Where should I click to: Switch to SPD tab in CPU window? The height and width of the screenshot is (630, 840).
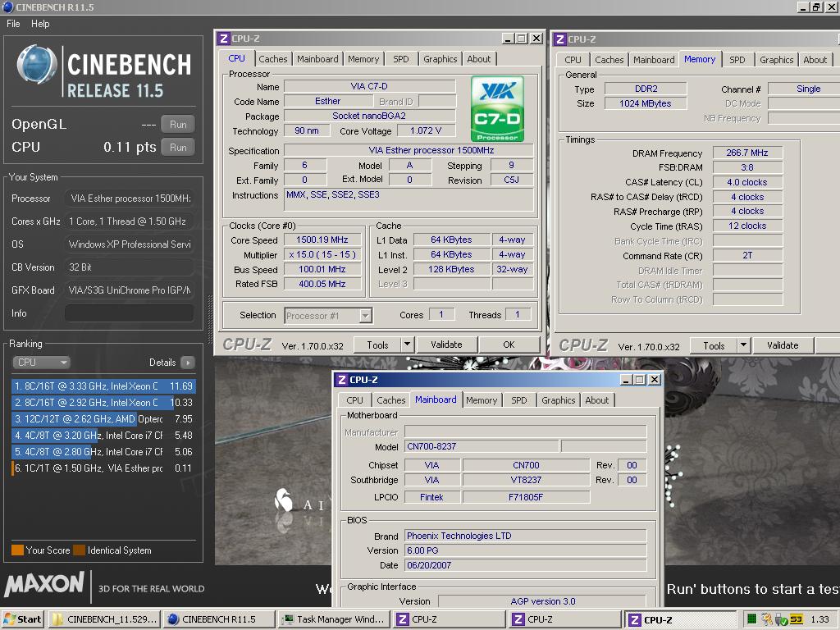400,59
